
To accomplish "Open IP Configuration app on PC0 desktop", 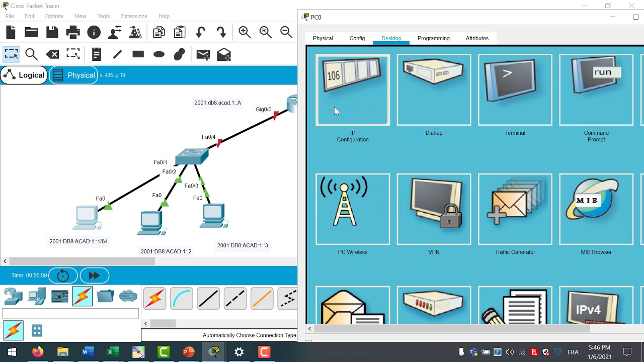I will (x=353, y=89).
